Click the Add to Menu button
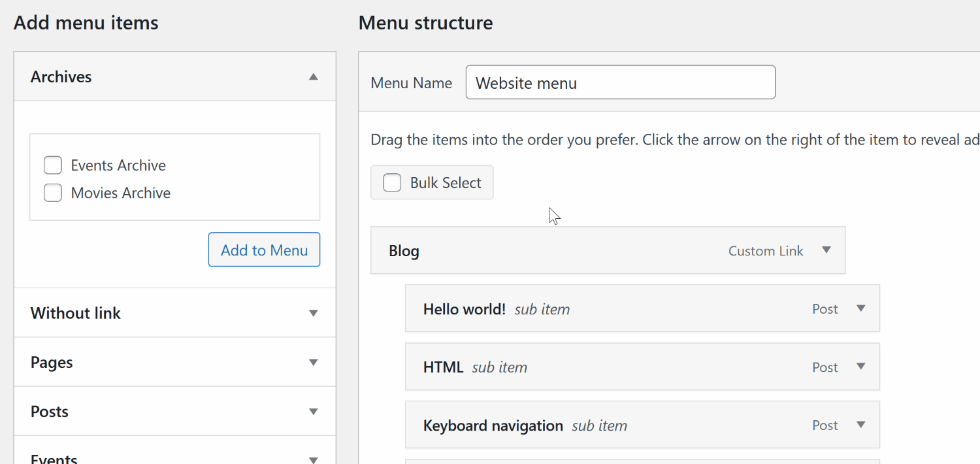 click(264, 250)
